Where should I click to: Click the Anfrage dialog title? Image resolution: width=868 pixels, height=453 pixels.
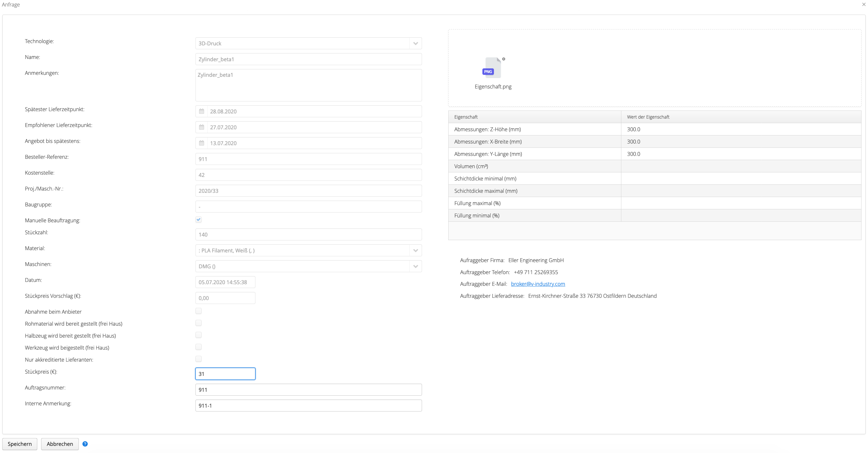11,5
